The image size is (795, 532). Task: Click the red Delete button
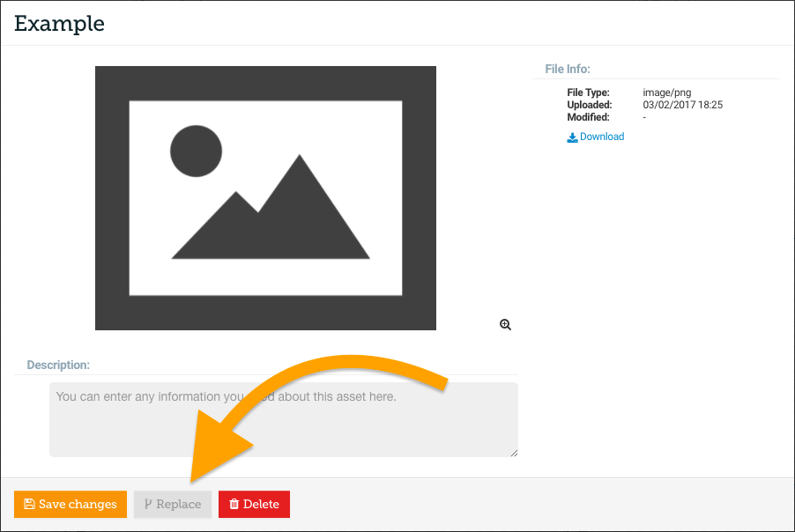(254, 504)
